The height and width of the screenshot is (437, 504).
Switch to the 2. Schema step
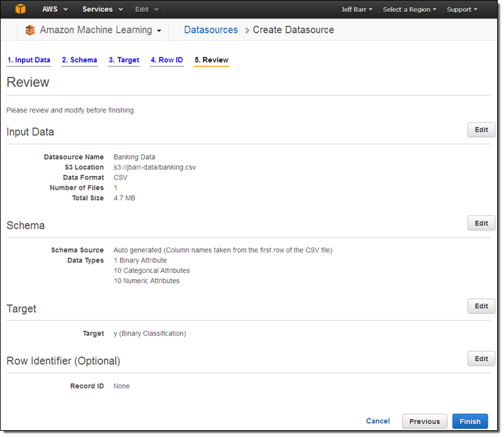pos(80,60)
